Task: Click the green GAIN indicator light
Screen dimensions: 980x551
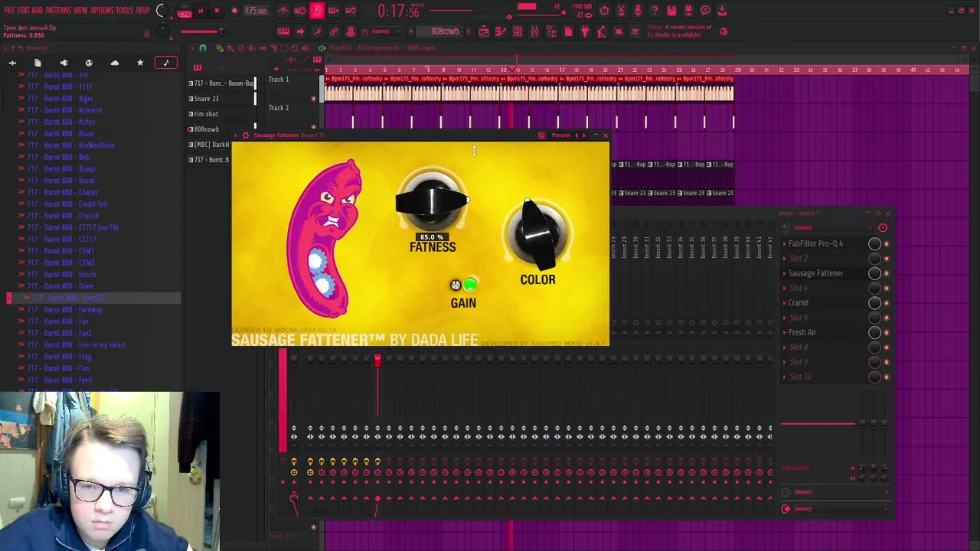Action: tap(470, 285)
